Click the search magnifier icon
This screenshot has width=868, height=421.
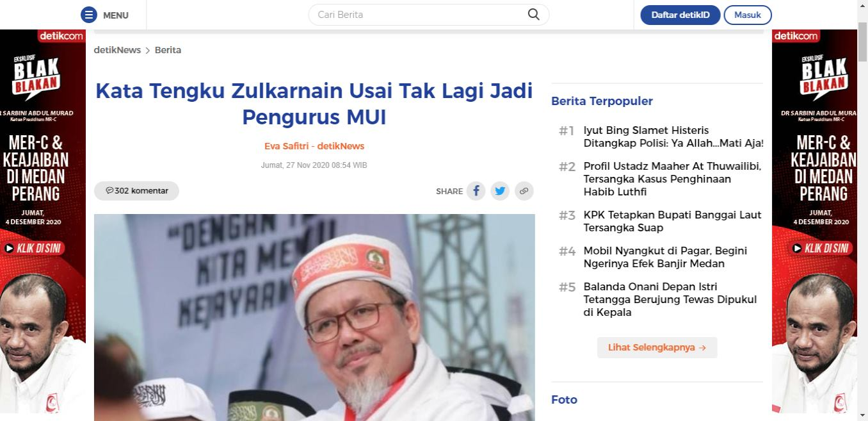[533, 15]
